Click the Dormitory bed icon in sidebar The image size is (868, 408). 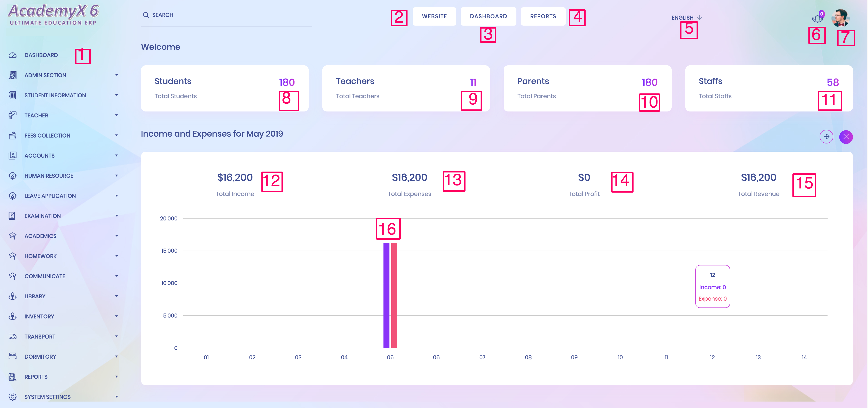13,356
